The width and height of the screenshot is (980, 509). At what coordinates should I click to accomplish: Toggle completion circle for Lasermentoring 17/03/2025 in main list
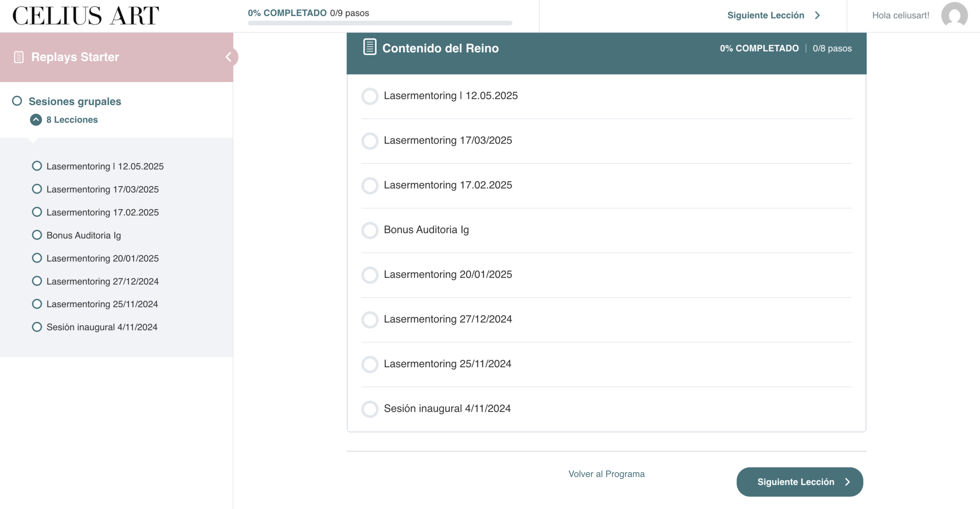(x=370, y=141)
